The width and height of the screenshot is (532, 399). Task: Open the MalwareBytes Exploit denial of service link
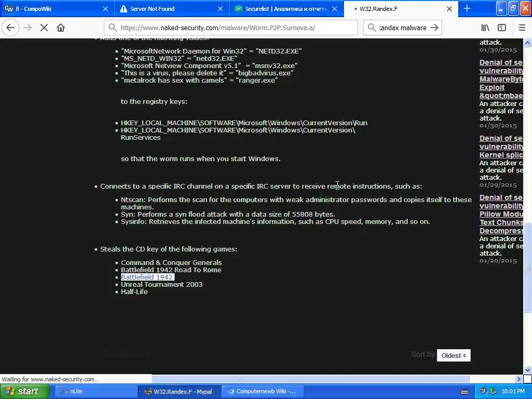(x=501, y=79)
